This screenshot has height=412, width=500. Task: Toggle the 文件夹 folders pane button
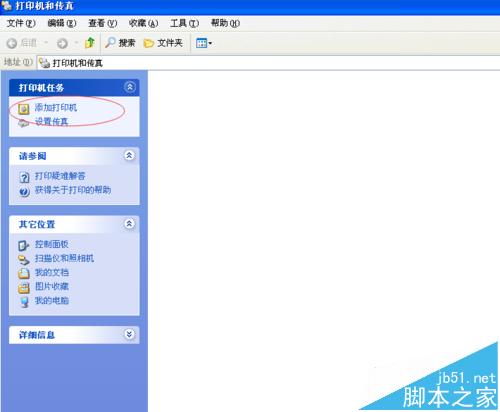point(163,43)
